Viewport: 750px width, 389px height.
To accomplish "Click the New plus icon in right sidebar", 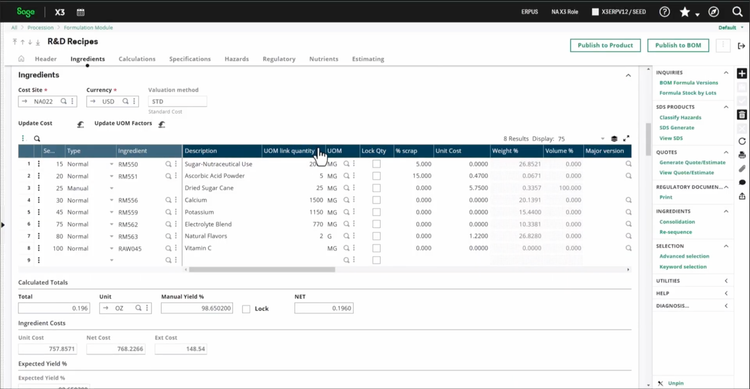I will tap(742, 74).
